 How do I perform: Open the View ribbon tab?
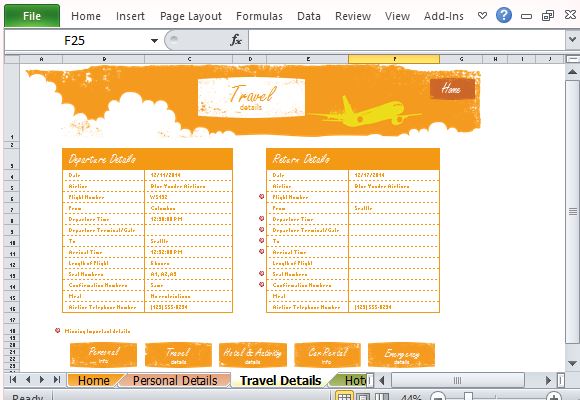[x=397, y=16]
